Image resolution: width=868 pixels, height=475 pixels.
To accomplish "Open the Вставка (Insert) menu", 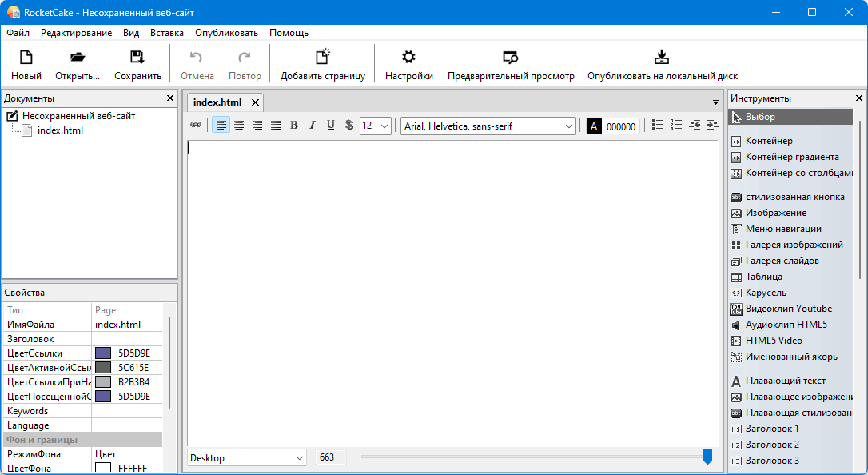I will point(166,33).
